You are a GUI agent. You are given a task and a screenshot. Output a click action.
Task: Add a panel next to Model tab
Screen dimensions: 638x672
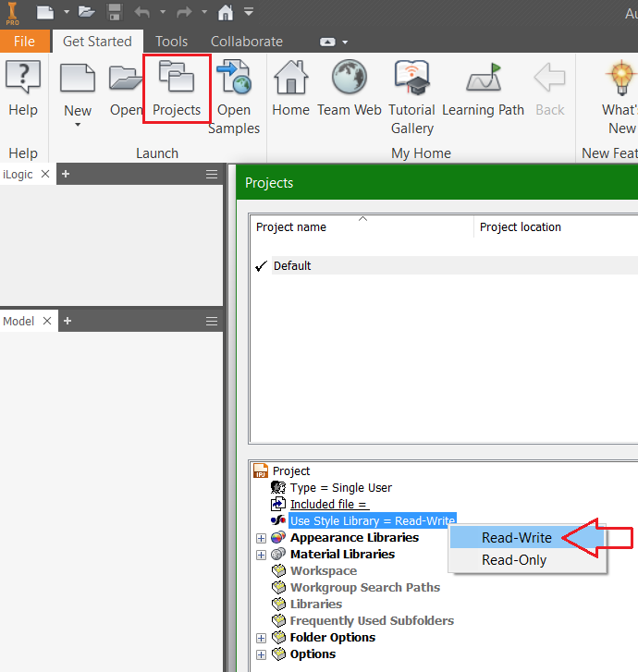point(67,321)
